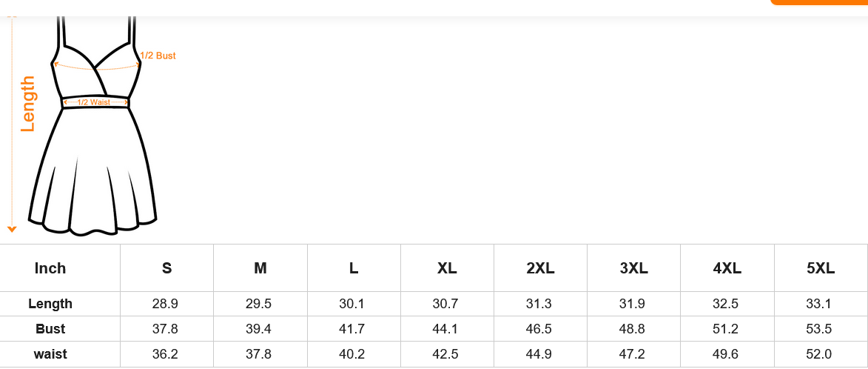
Task: Select the M size column header
Action: 260,268
